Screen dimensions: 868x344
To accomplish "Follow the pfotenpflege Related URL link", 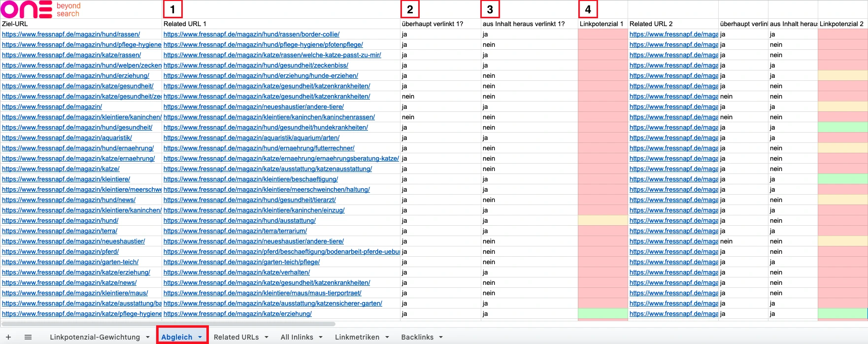I will 263,45.
